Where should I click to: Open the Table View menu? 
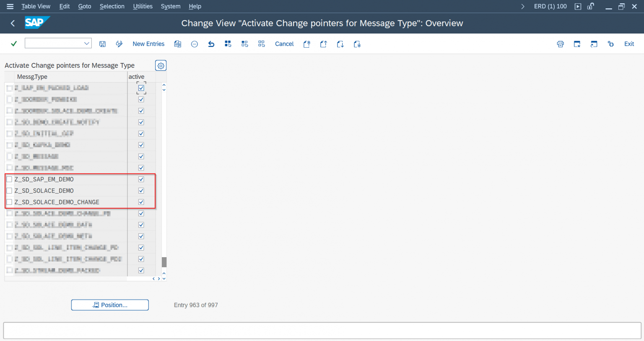pyautogui.click(x=36, y=6)
